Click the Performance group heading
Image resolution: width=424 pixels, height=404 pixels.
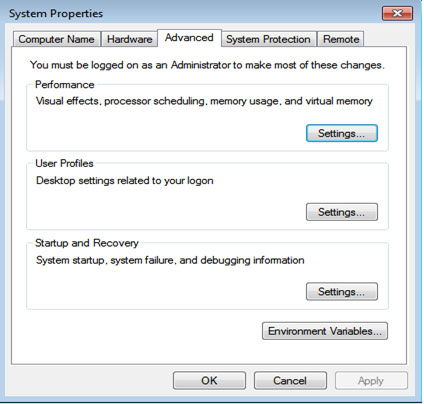point(65,84)
